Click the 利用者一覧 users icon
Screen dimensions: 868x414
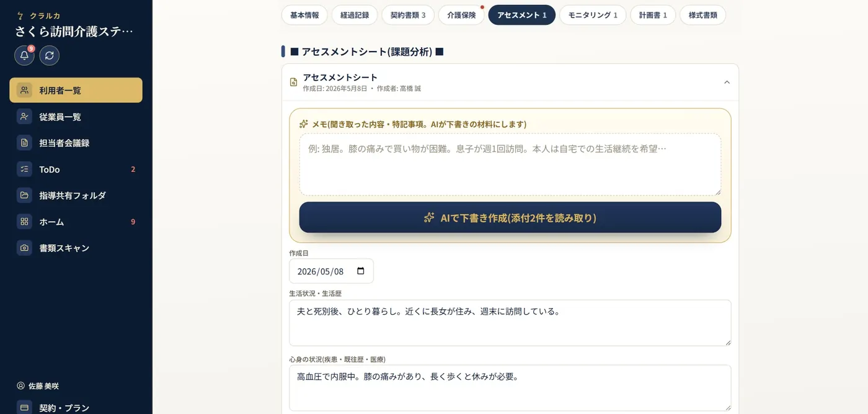click(24, 90)
